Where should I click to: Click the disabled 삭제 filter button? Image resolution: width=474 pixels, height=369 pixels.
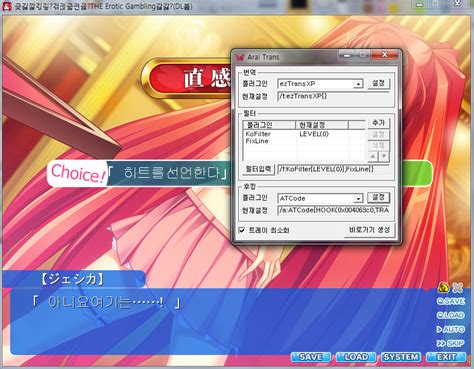coord(378,146)
